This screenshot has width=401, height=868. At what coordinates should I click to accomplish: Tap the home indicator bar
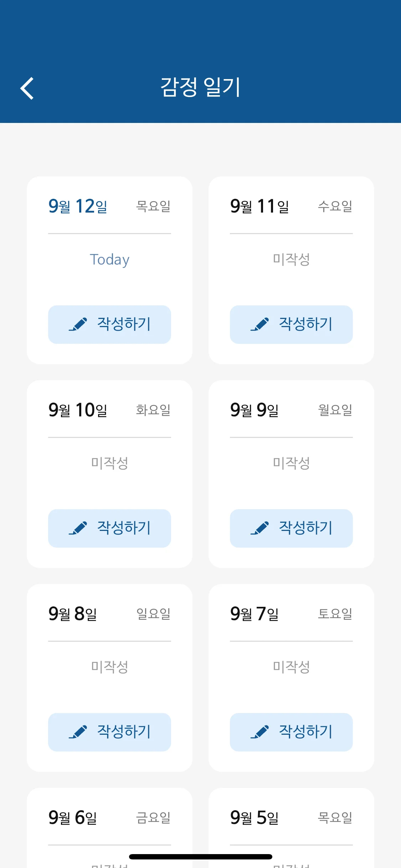coord(201,857)
